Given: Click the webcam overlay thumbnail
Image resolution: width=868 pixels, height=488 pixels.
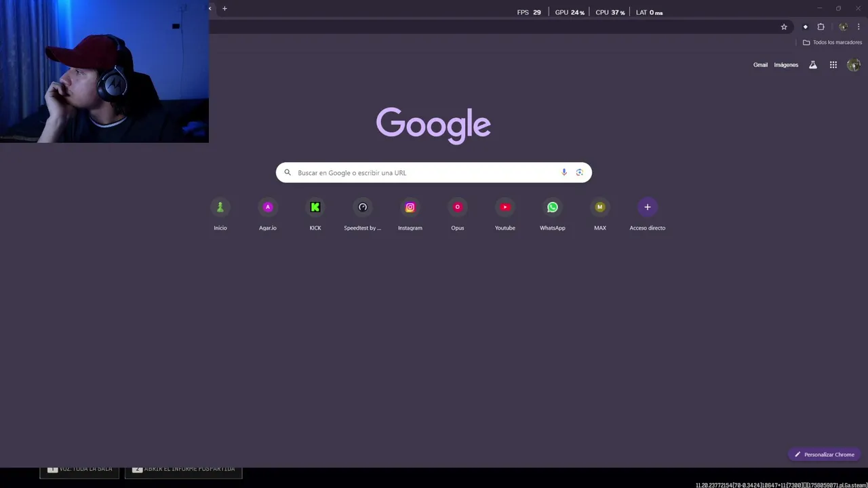Looking at the screenshot, I should 104,71.
